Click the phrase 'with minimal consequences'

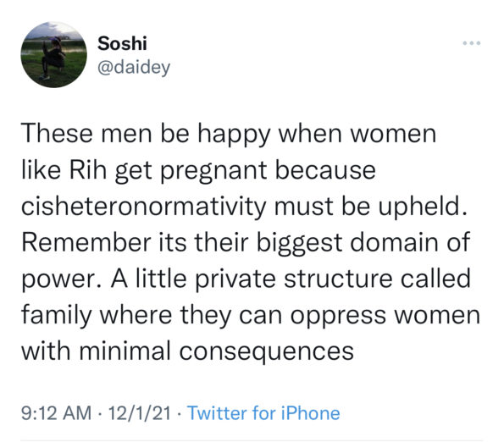pos(187,351)
